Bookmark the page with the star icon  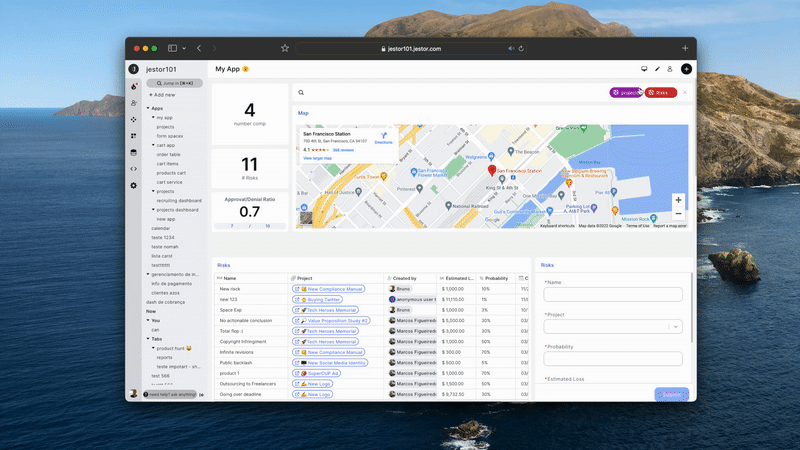pos(285,48)
